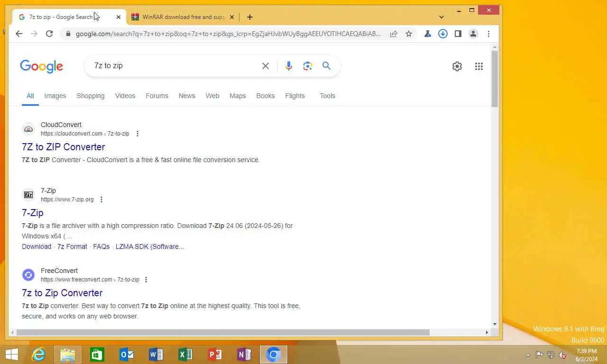Launch Internet Explorer from taskbar
This screenshot has width=607, height=364.
point(38,355)
